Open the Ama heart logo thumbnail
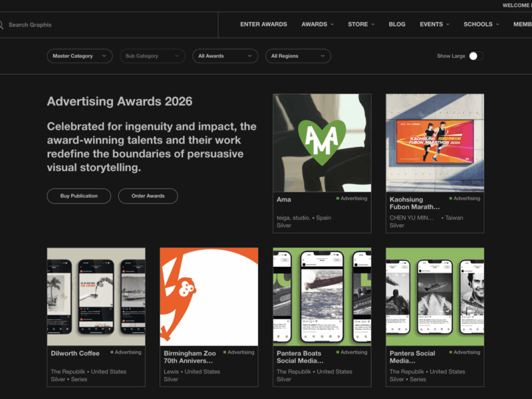 (322, 142)
